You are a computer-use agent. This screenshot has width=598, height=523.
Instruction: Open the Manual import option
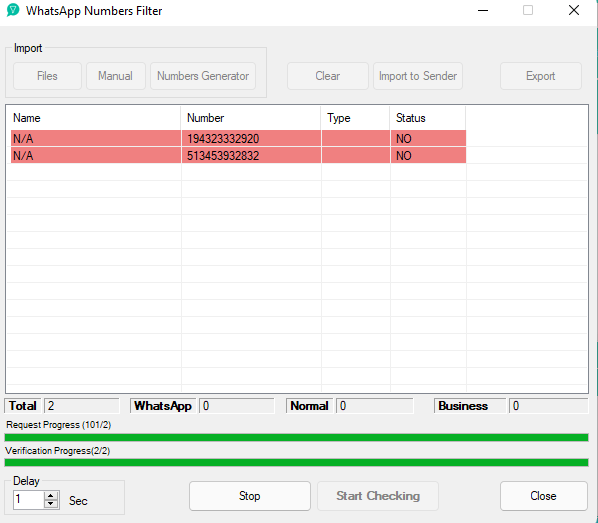(116, 76)
